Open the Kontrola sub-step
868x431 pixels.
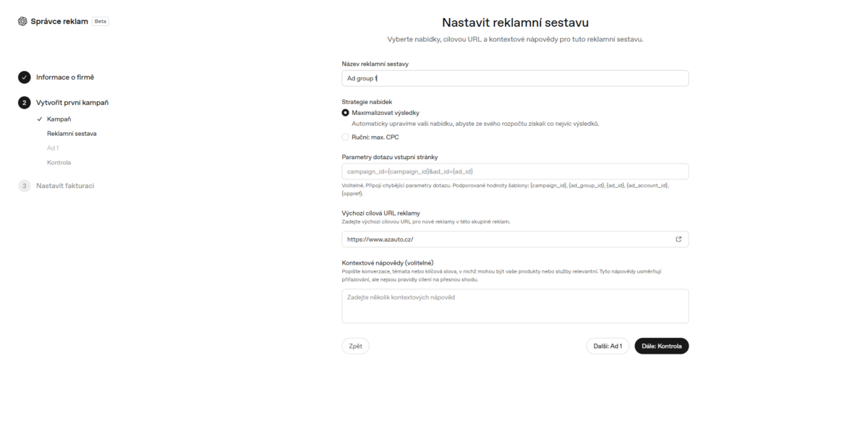coord(59,163)
